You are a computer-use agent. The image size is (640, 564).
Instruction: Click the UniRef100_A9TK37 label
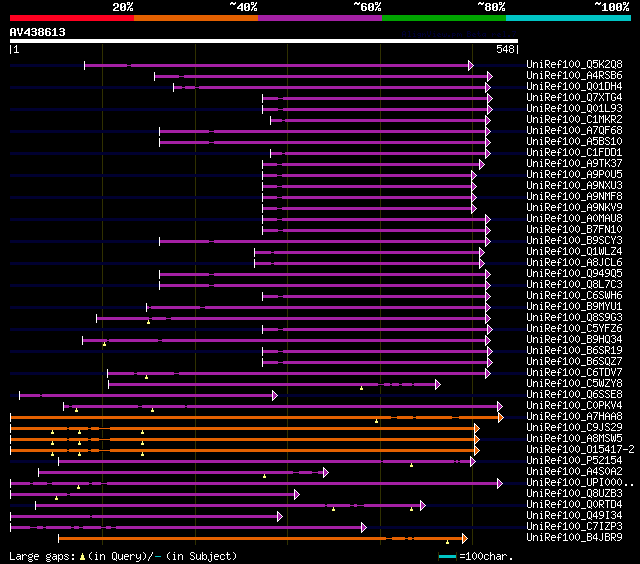[574, 163]
